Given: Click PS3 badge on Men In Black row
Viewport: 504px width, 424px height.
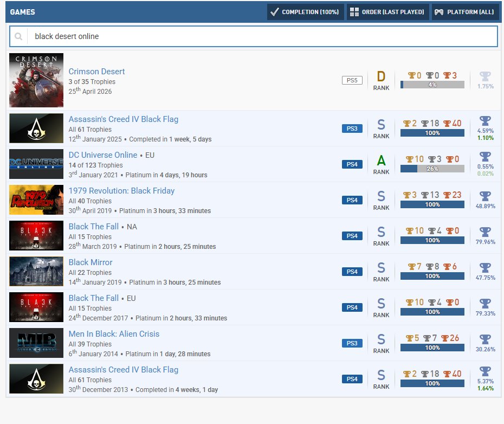Looking at the screenshot, I should click(352, 343).
